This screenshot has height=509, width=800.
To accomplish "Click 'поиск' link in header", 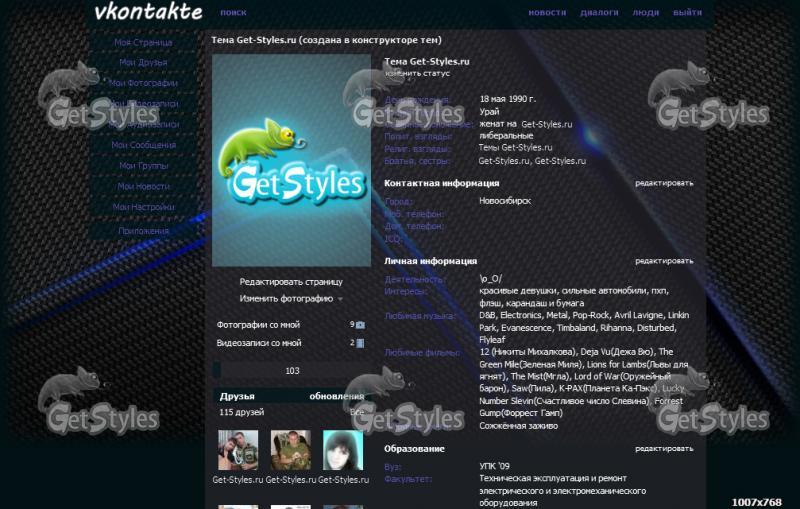I will [233, 13].
